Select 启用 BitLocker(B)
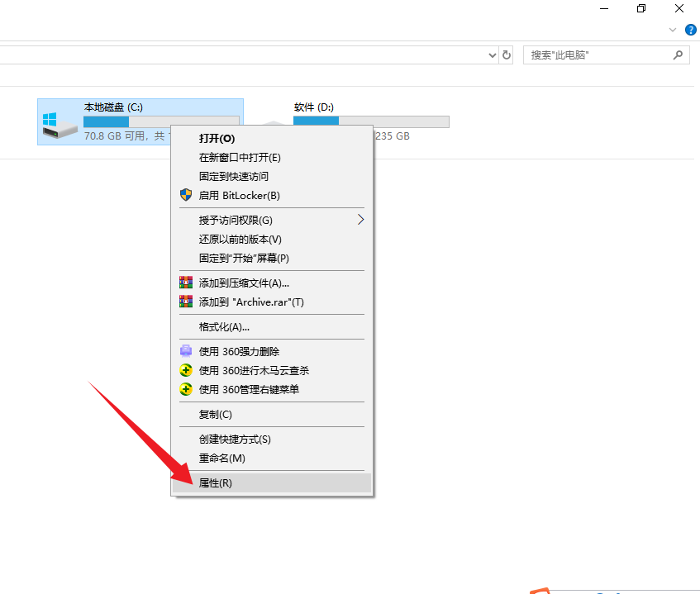The width and height of the screenshot is (700, 594). pos(272,196)
